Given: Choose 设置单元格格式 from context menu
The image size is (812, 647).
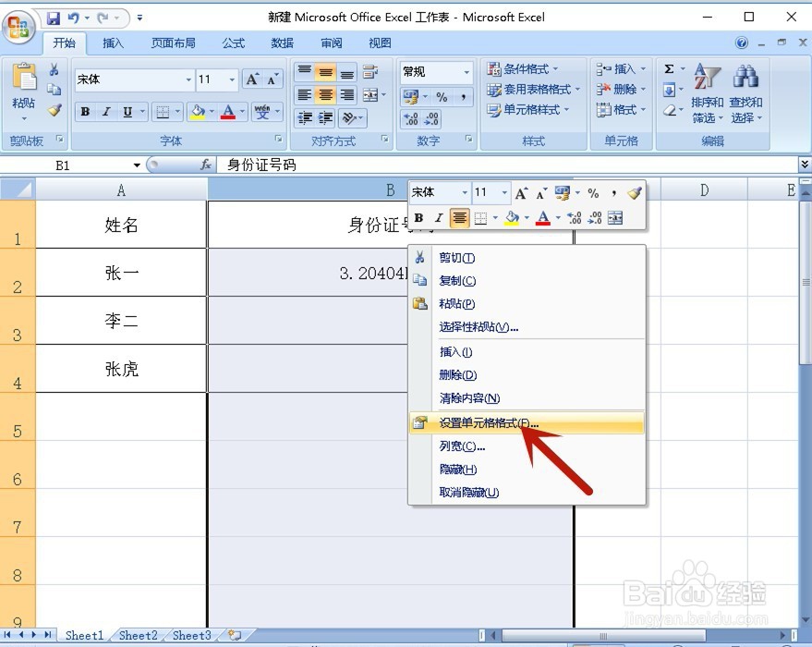Looking at the screenshot, I should (x=527, y=423).
